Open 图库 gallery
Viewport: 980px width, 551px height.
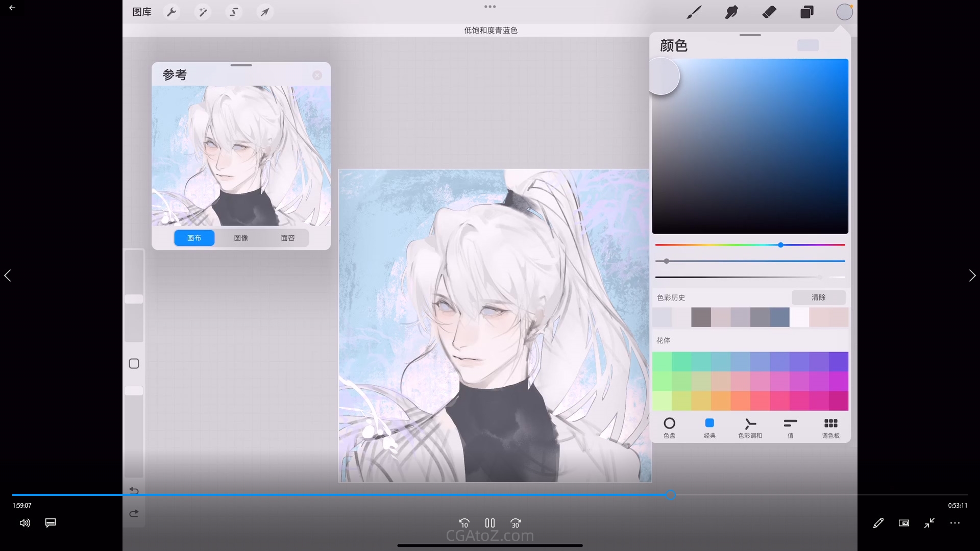[x=142, y=12]
